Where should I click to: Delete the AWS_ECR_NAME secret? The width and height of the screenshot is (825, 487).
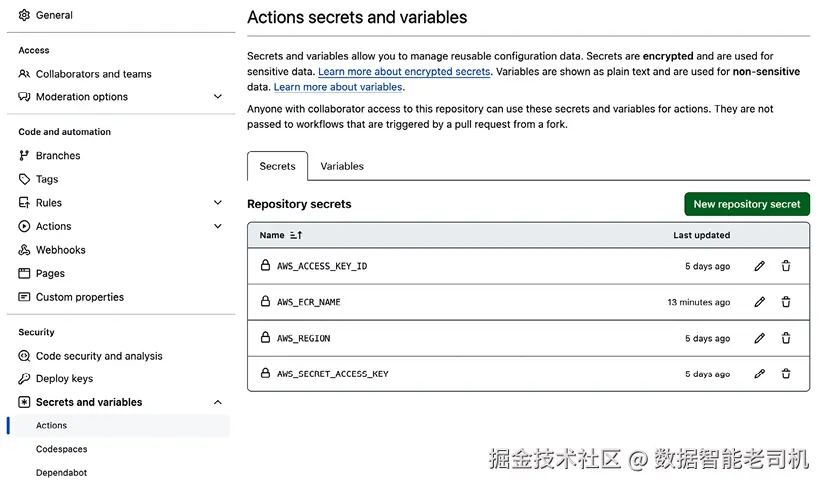coord(786,302)
